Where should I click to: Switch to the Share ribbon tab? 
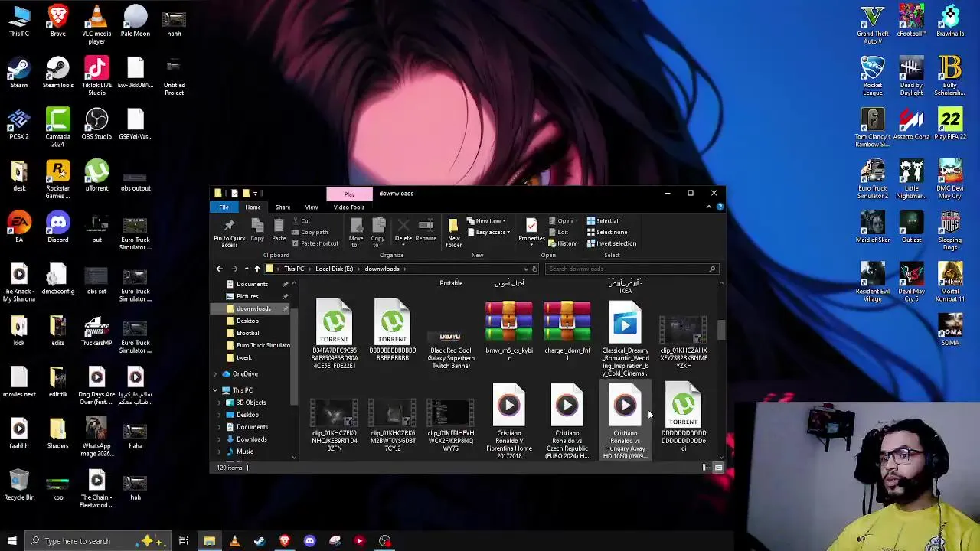(x=283, y=207)
